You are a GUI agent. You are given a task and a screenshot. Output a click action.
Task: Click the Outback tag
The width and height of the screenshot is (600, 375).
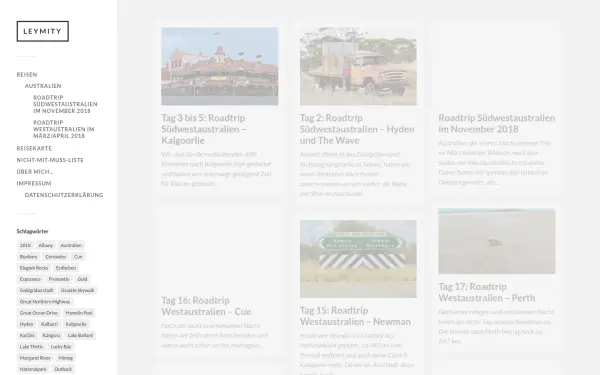tap(63, 369)
